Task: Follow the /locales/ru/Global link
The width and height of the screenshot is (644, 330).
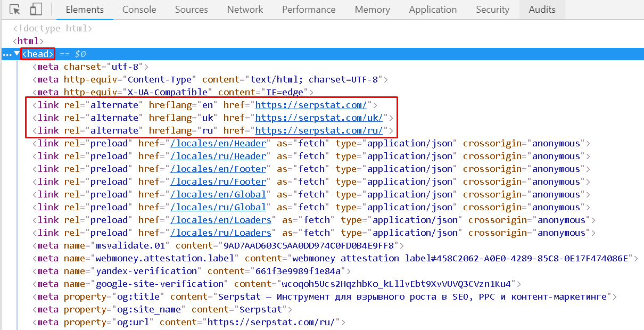Action: pyautogui.click(x=218, y=207)
